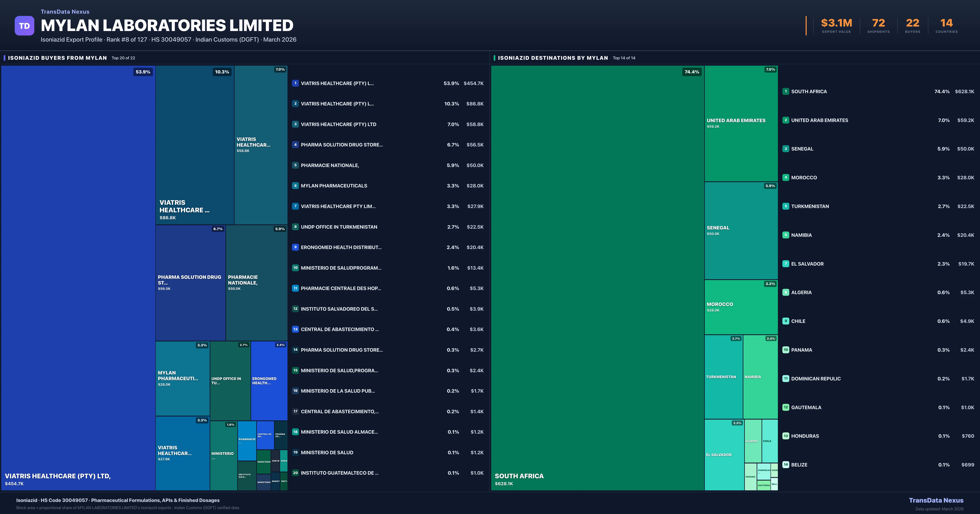980x514 pixels.
Task: Click rank badge 1 beside Viatris Healthcare
Action: point(295,83)
